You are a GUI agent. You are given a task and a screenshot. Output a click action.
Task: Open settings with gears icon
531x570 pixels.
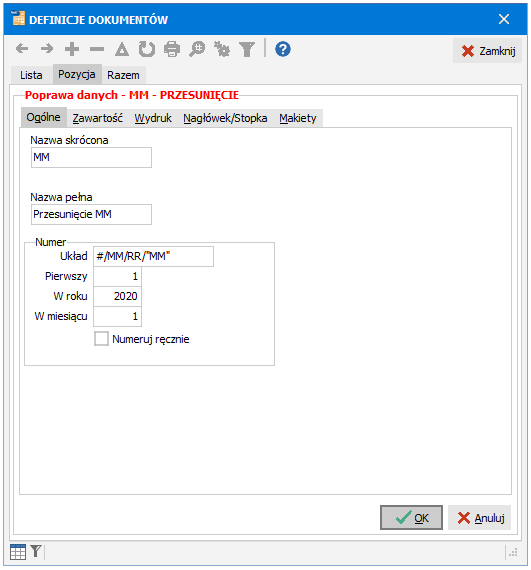click(x=222, y=49)
